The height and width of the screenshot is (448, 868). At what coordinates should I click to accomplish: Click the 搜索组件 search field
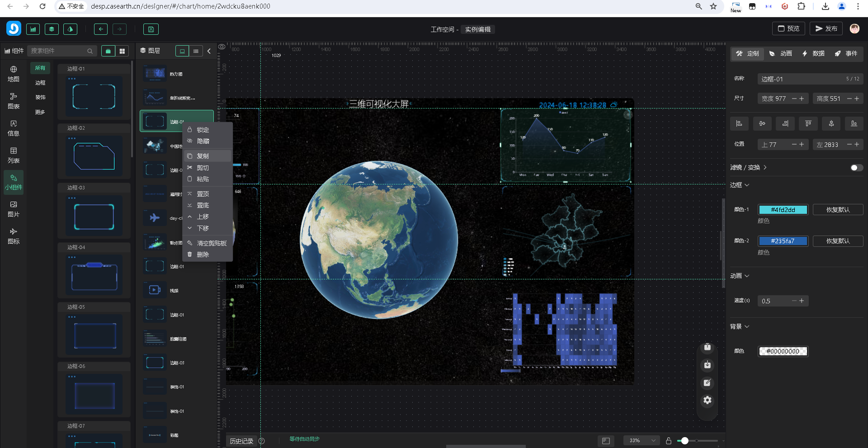point(58,51)
